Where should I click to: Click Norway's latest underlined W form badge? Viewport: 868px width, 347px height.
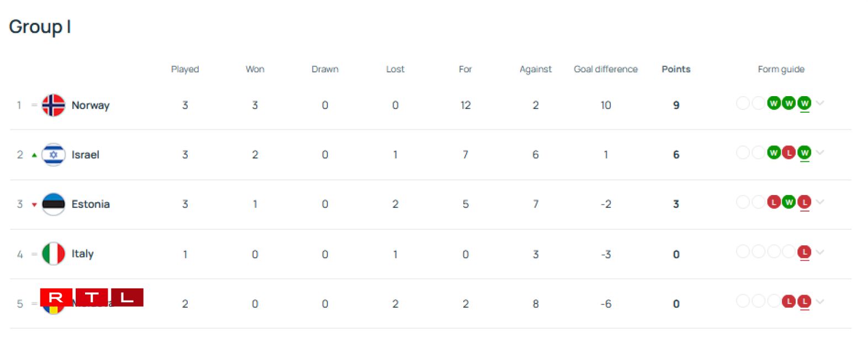click(805, 103)
